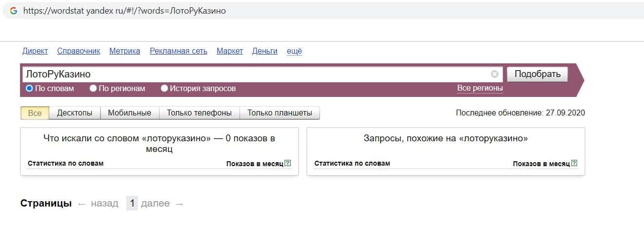Viewport: 644px width, 228px height.
Task: Select the "История запросов" radio button
Action: [164, 88]
